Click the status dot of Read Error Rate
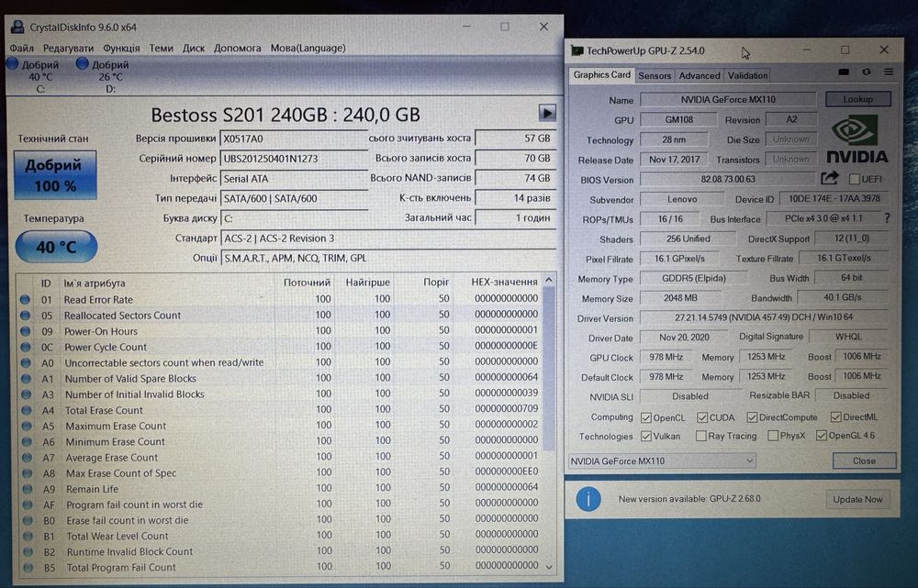Image resolution: width=918 pixels, height=588 pixels. coord(25,300)
